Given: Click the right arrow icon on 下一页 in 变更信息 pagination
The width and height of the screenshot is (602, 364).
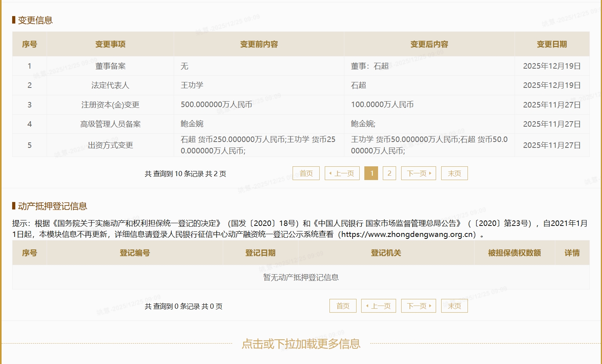Looking at the screenshot, I should 431,173.
